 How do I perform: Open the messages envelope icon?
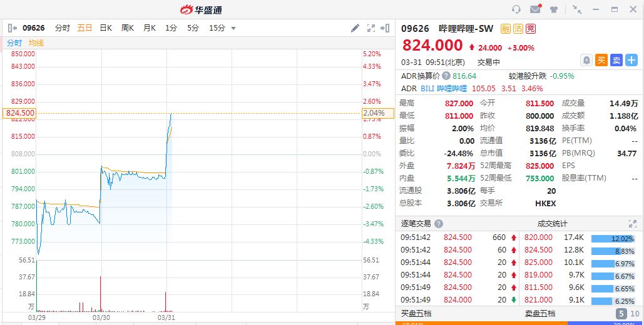[535, 9]
